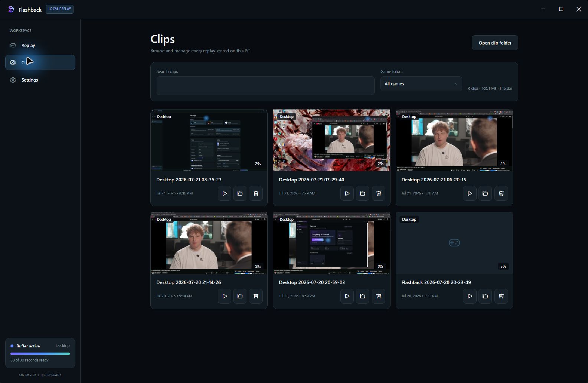Open thumbnail of Desktop 2026-07-20 20-59-03
Screen dimensions: 588x383
tap(331, 243)
